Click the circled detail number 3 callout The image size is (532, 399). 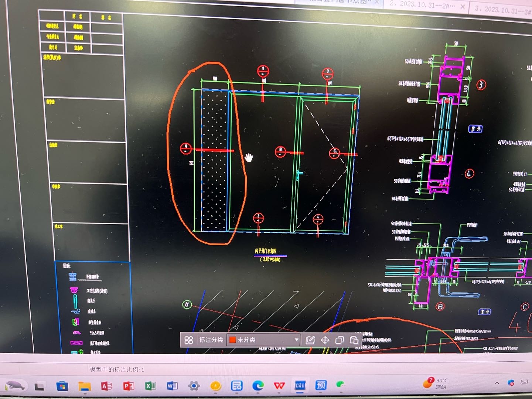coord(481,85)
